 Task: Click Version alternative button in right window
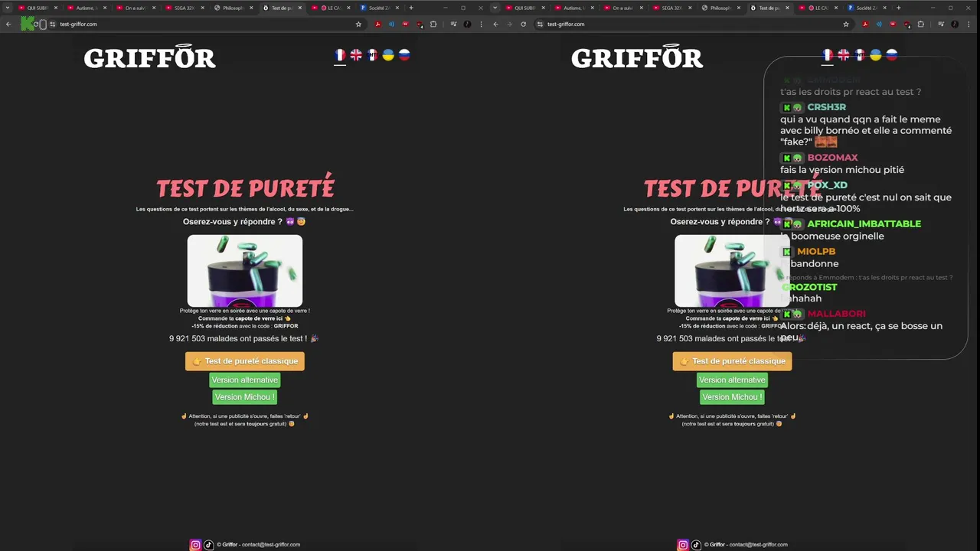(x=732, y=380)
